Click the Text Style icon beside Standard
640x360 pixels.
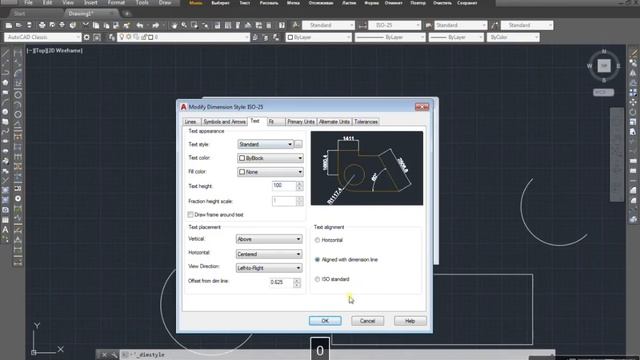(296, 25)
